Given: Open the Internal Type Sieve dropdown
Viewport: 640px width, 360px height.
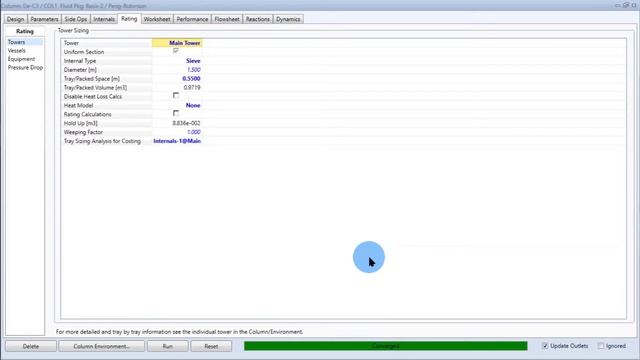Looking at the screenshot, I should point(177,61).
